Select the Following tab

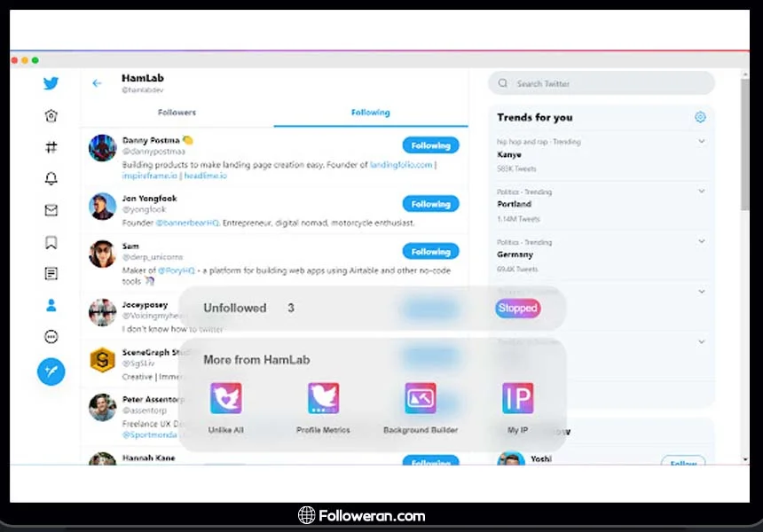[x=371, y=113]
